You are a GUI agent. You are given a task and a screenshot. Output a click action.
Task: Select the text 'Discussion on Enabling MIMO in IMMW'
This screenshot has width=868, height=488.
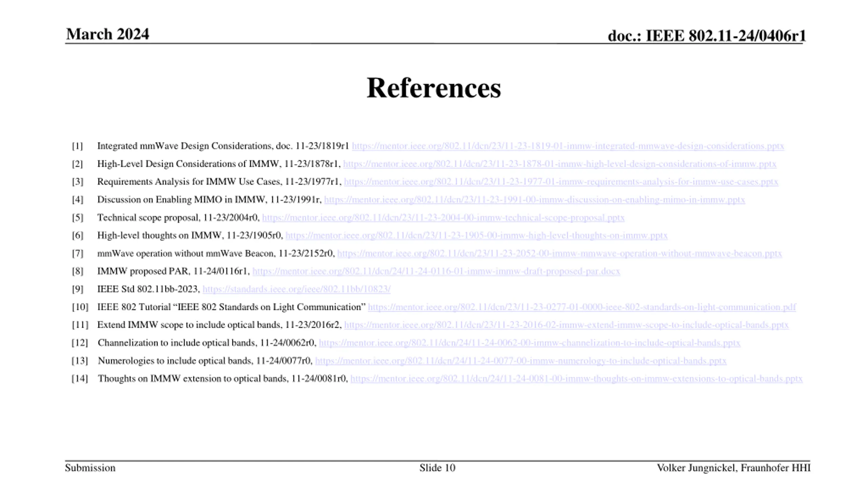pyautogui.click(x=181, y=200)
